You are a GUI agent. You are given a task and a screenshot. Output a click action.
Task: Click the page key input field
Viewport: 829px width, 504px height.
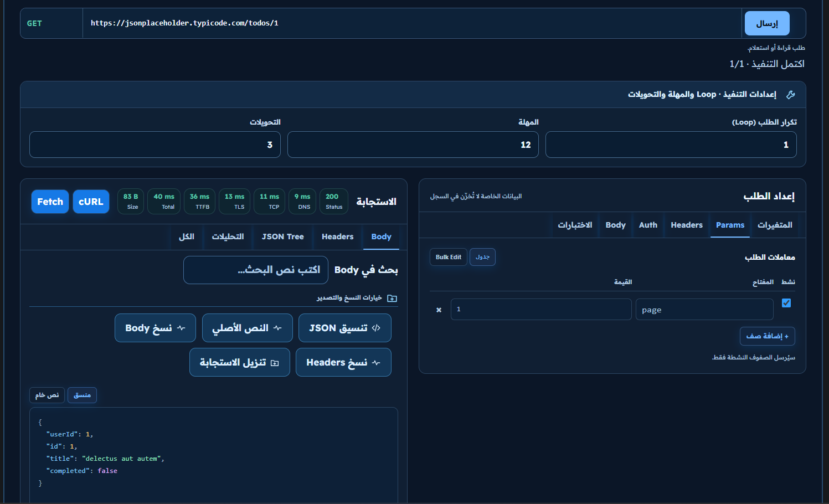(x=704, y=310)
